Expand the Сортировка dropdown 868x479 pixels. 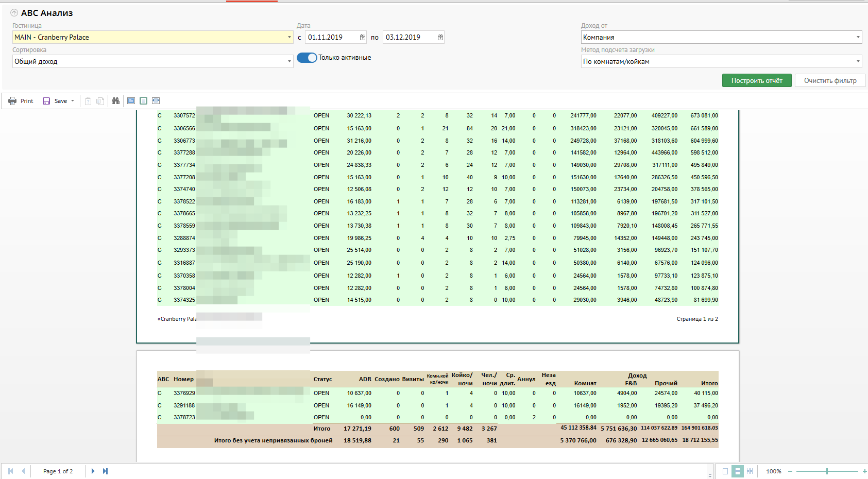click(289, 61)
